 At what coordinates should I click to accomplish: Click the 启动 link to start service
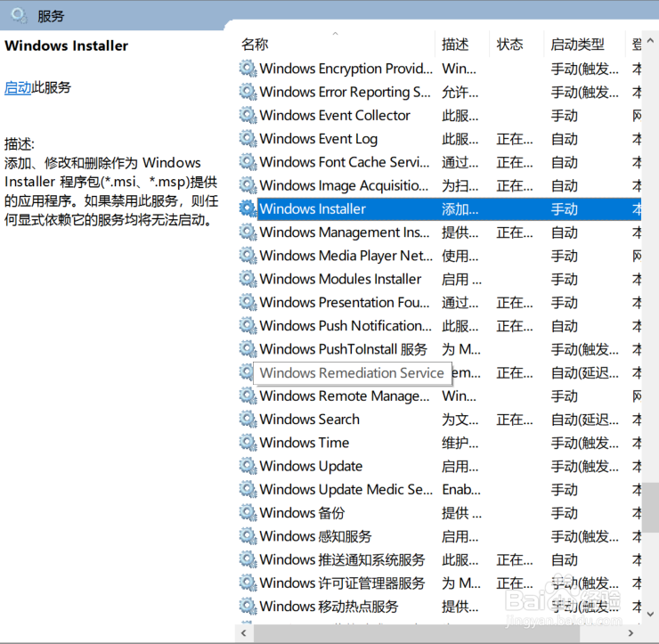coord(18,87)
